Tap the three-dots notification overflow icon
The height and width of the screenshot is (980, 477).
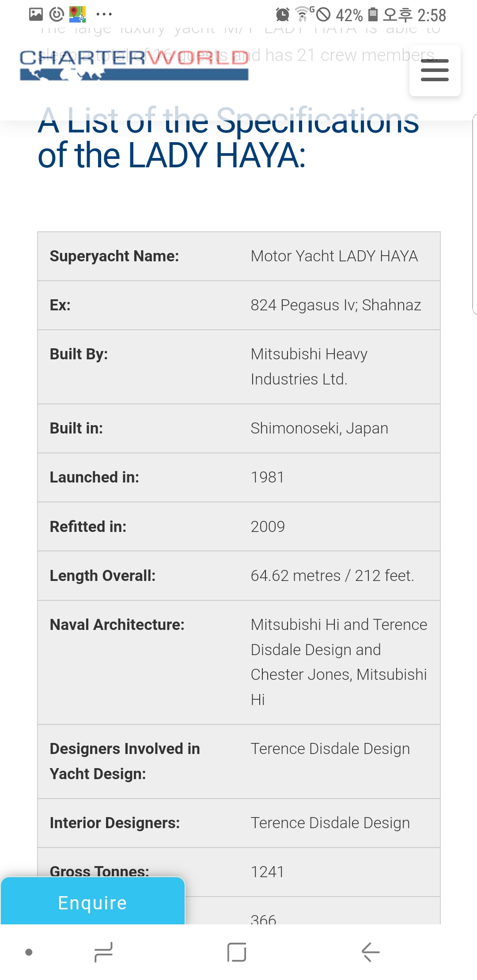(104, 15)
